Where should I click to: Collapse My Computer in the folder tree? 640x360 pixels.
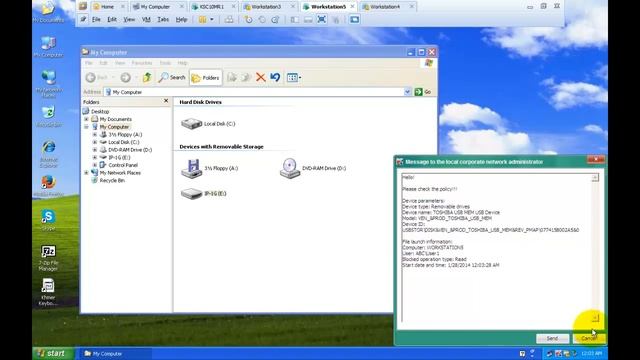pos(86,127)
